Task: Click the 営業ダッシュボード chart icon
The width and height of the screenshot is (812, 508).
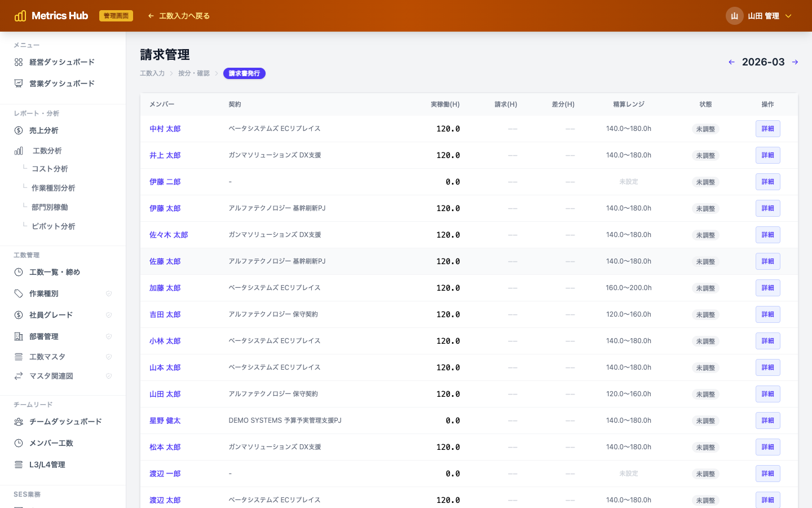Action: coord(19,84)
